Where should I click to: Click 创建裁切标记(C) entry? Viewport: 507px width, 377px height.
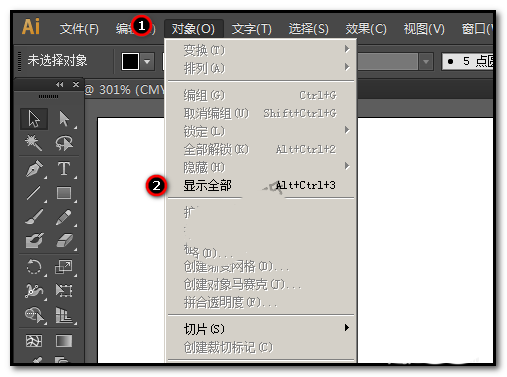(x=261, y=347)
